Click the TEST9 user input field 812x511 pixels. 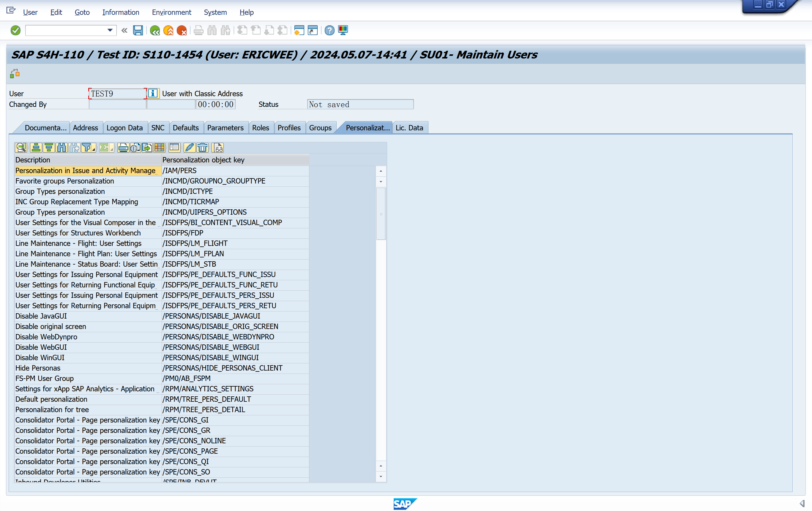(117, 93)
